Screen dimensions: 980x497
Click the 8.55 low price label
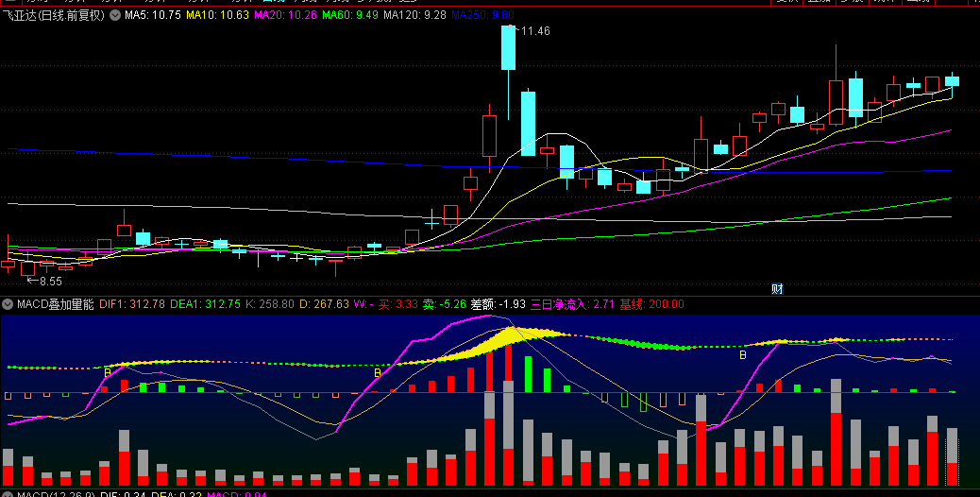(51, 282)
